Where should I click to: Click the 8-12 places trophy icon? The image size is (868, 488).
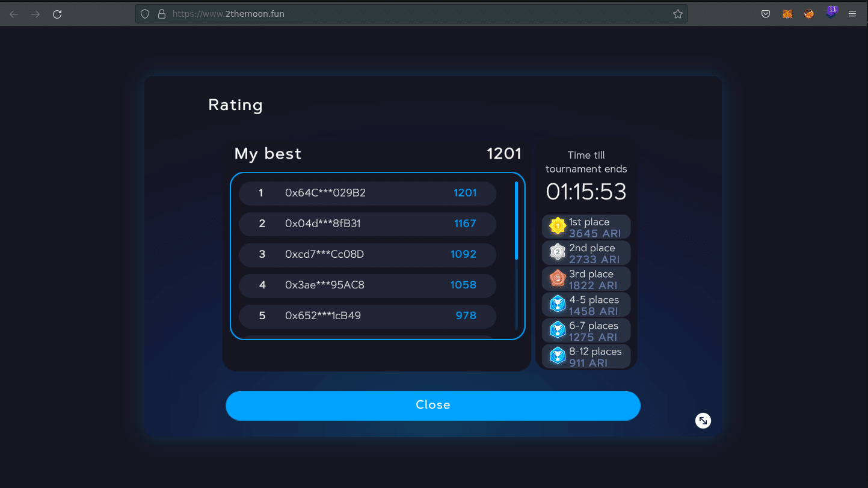558,356
